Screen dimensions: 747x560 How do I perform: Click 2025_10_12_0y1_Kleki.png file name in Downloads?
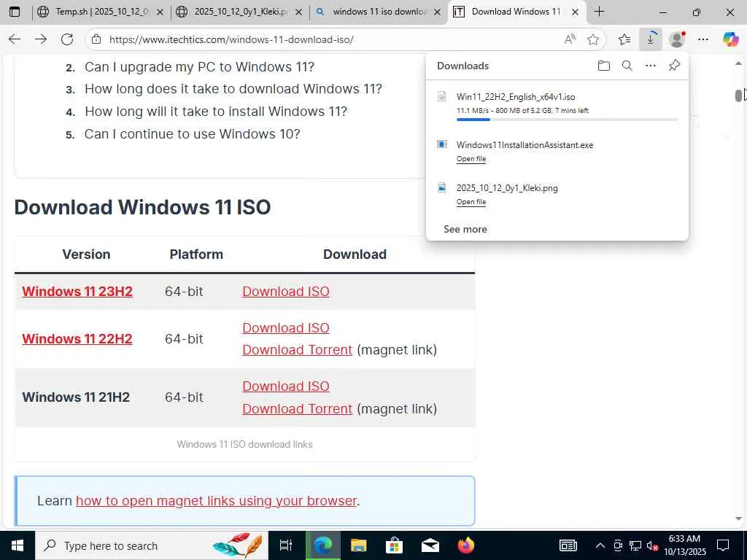(507, 187)
